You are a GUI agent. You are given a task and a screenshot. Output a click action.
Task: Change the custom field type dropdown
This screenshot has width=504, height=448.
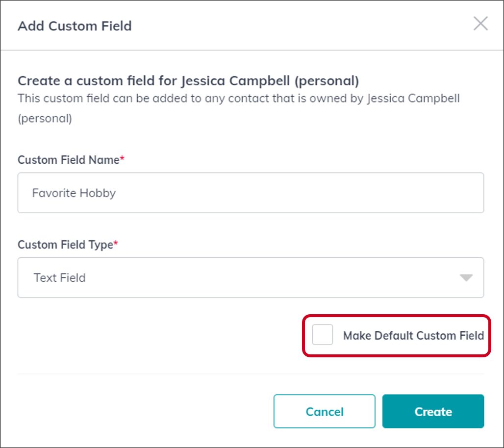point(251,277)
